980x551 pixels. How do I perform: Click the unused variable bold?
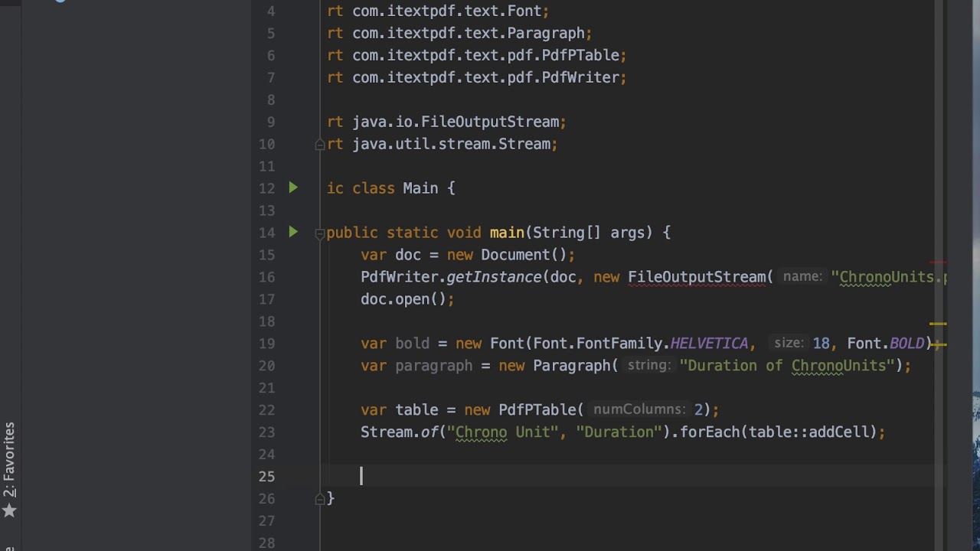(x=412, y=344)
